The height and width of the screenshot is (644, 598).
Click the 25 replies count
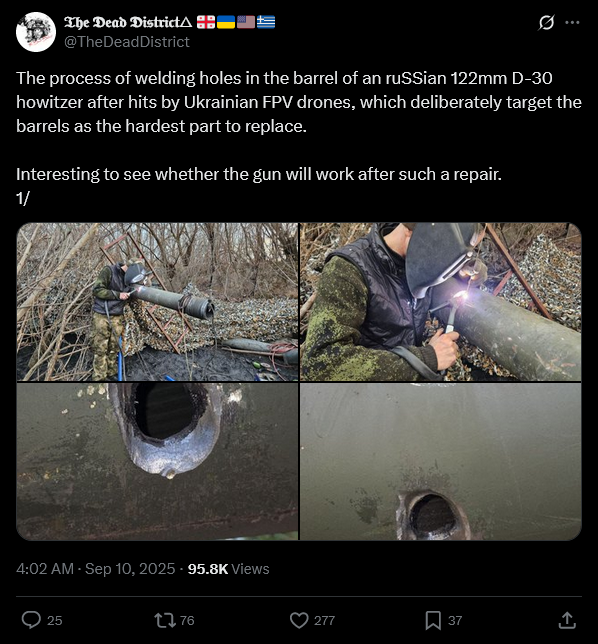click(55, 620)
